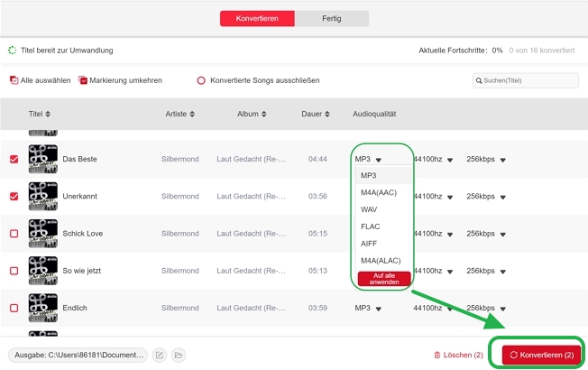
Task: Enable Konvertierte Songs ausschließen option
Action: click(201, 80)
